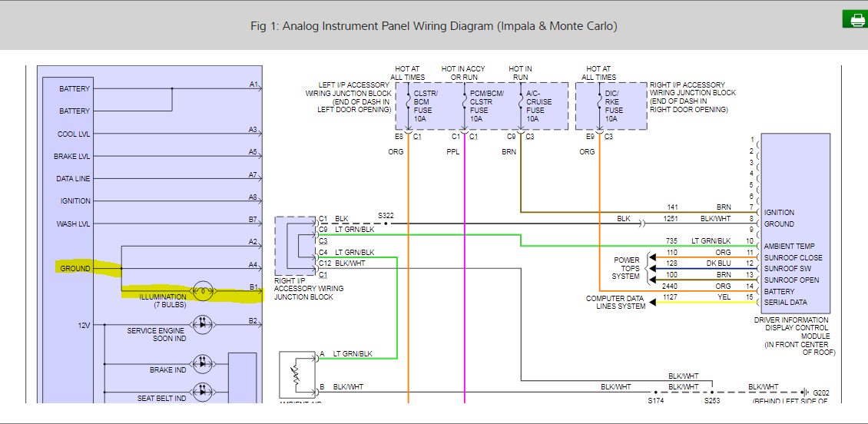Select the Fig 1 diagram title text
868x424 pixels.
click(x=433, y=26)
